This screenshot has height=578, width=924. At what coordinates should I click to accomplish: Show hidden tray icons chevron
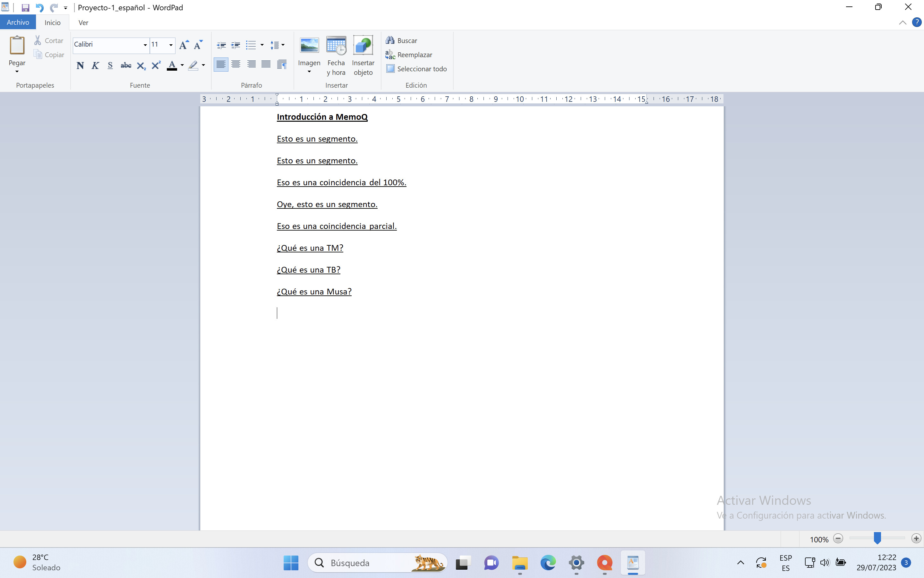[740, 563]
